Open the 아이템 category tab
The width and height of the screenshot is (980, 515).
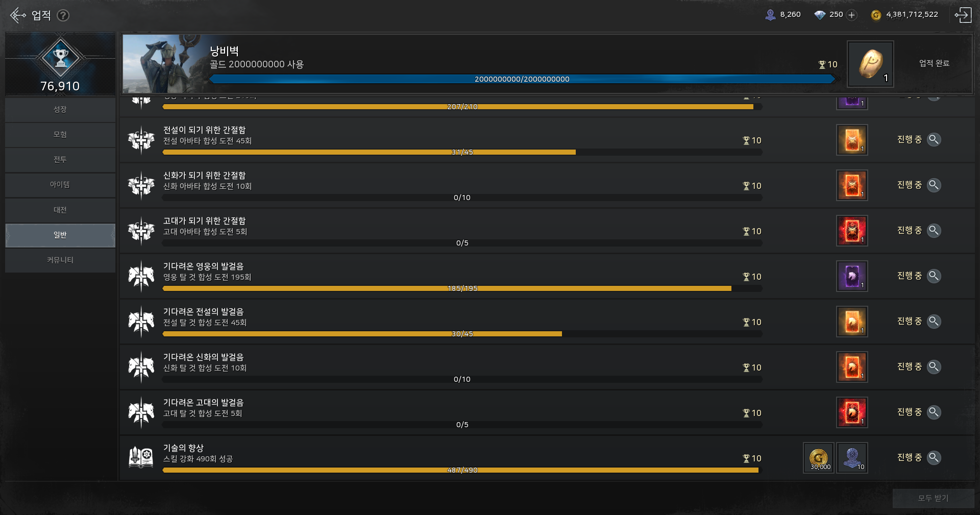click(60, 185)
